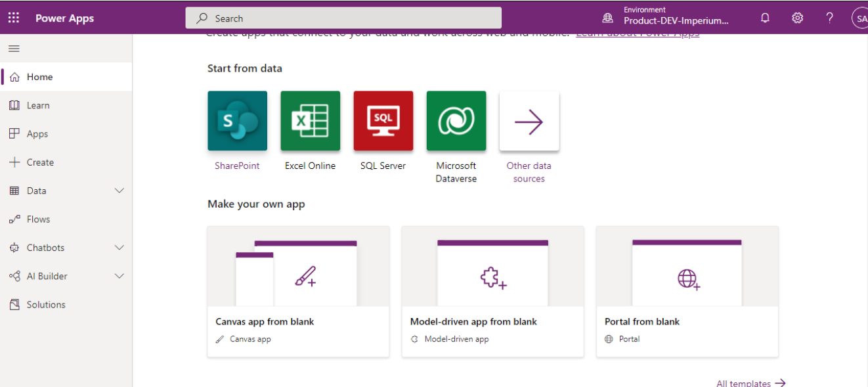Open notifications bell
This screenshot has width=868, height=387.
[x=765, y=18]
